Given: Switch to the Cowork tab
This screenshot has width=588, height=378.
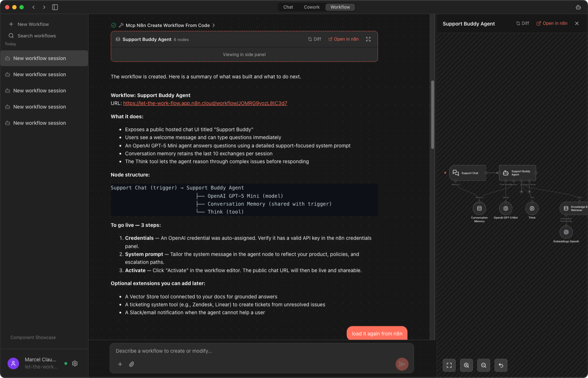Looking at the screenshot, I should [x=312, y=7].
